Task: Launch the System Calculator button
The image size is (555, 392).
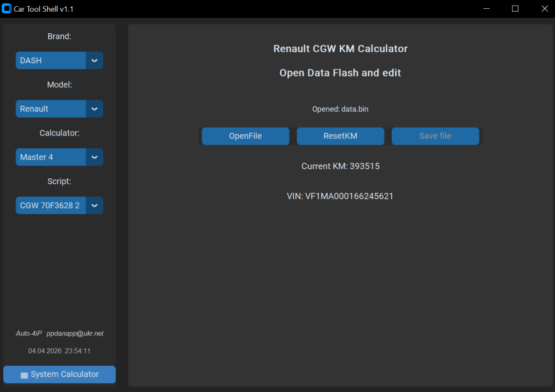Action: (59, 374)
